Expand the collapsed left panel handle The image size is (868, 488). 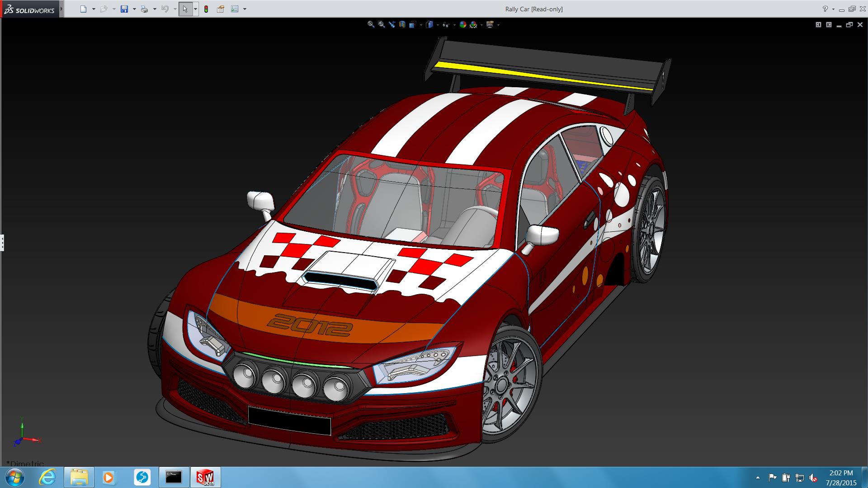coord(2,243)
